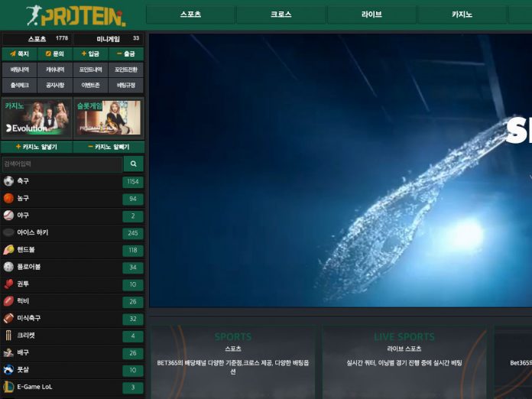Click the 플로어볼 count badge 34
This screenshot has height=399, width=532.
(133, 268)
